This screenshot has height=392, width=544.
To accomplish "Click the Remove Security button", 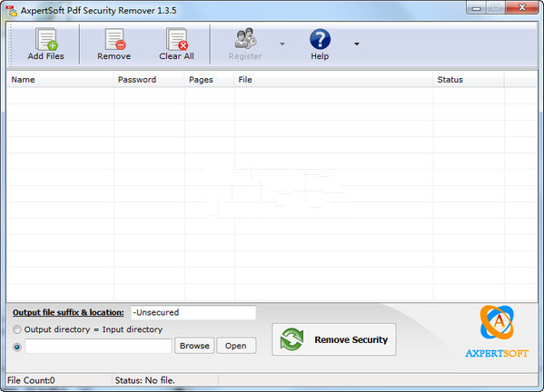I will [x=333, y=339].
